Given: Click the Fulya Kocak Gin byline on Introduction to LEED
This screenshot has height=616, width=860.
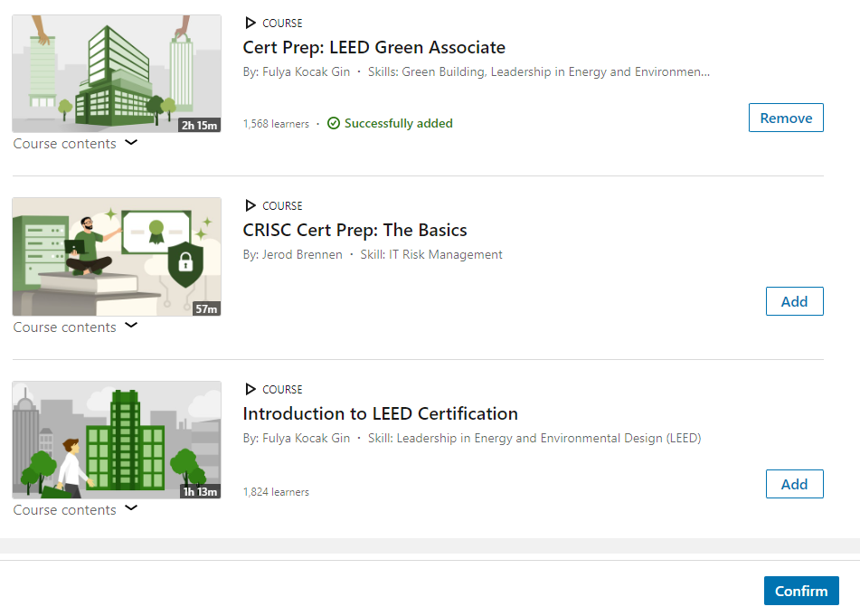Looking at the screenshot, I should [x=297, y=439].
